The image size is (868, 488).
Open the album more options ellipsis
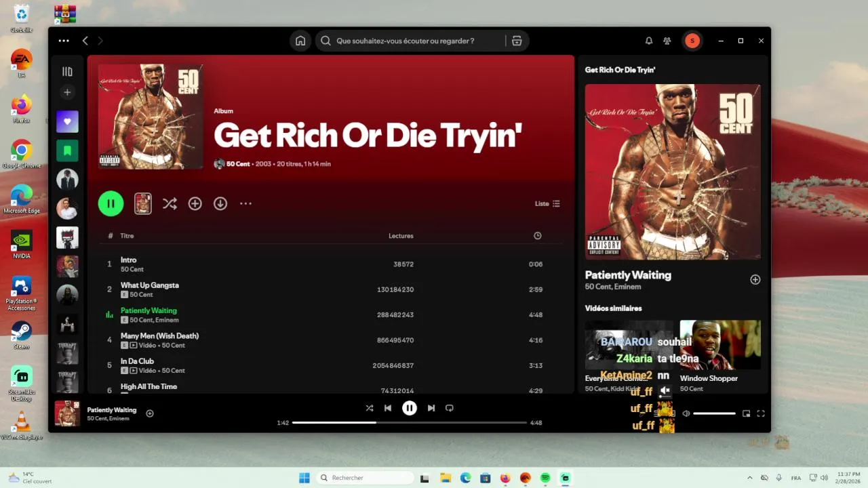245,203
